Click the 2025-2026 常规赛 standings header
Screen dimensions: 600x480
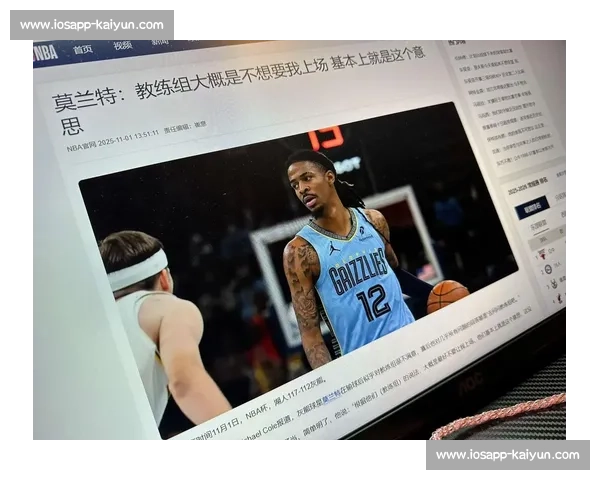click(525, 186)
